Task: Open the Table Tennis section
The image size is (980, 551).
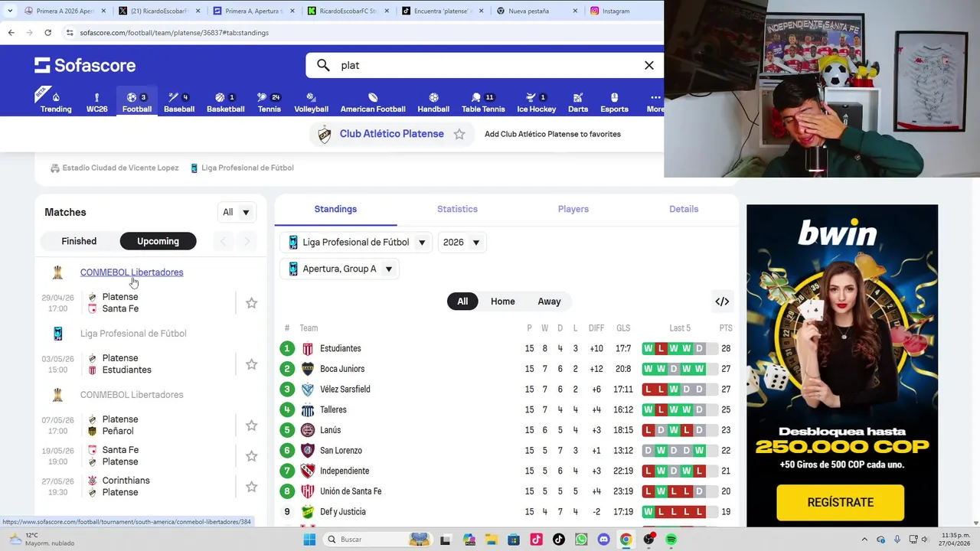Action: pos(483,102)
